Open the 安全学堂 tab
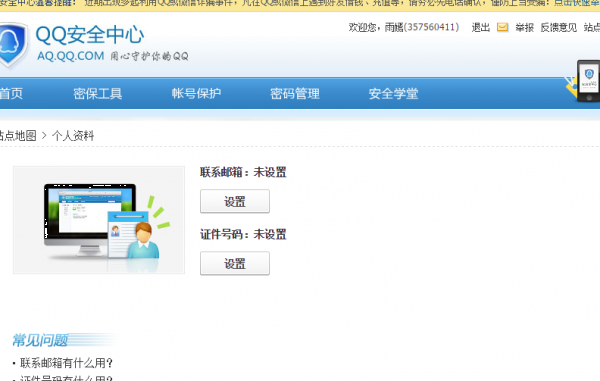This screenshot has height=381, width=600. click(x=393, y=93)
